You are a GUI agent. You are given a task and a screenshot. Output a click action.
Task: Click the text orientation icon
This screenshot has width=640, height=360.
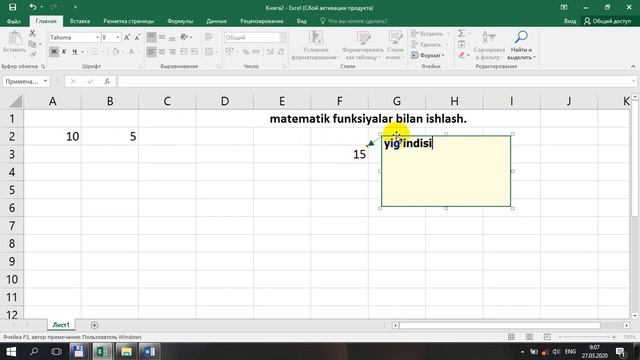tap(185, 38)
